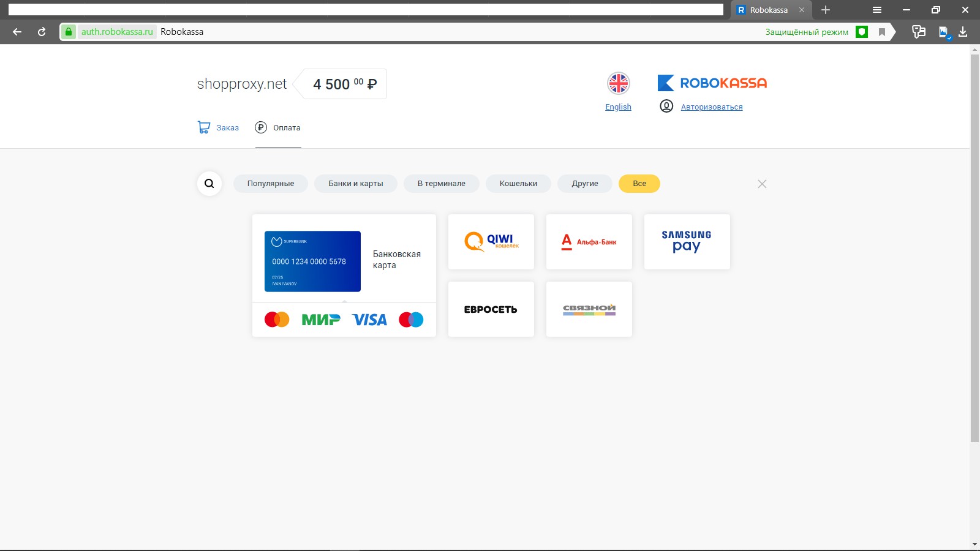Close the Robokassa tab
The height and width of the screenshot is (551, 980).
coord(802,10)
